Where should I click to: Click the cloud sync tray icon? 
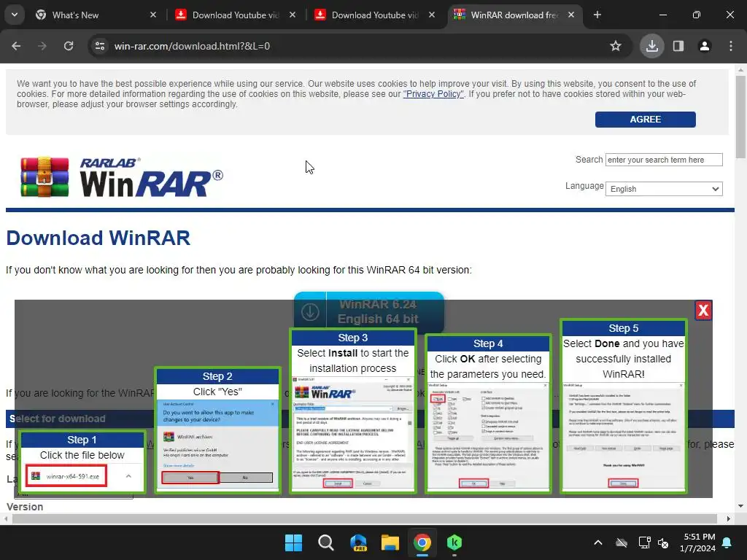click(622, 542)
